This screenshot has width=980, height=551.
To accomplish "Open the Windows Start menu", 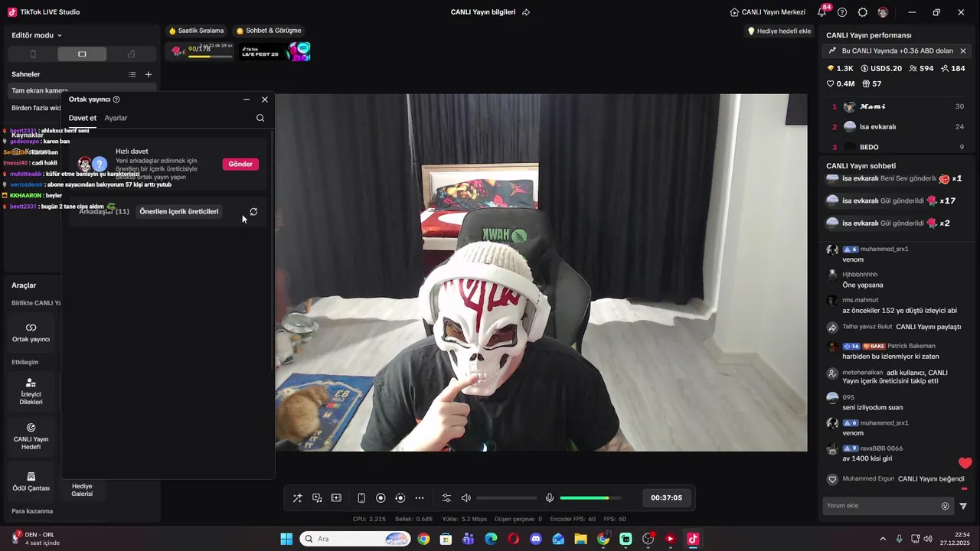I will 286,539.
